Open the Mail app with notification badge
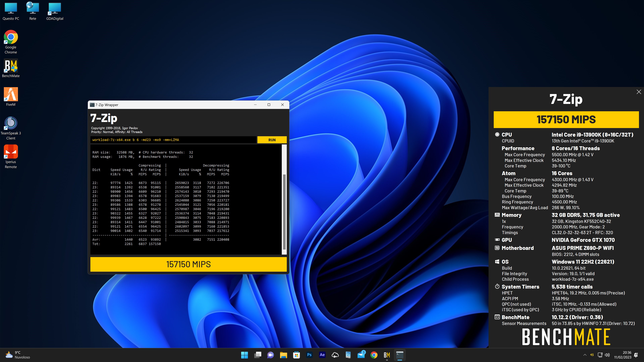This screenshot has height=362, width=644. [x=361, y=355]
